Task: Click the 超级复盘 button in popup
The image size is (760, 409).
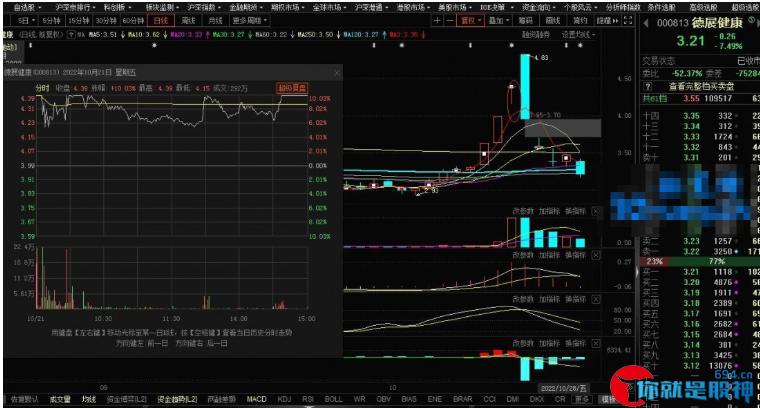Action: point(292,88)
